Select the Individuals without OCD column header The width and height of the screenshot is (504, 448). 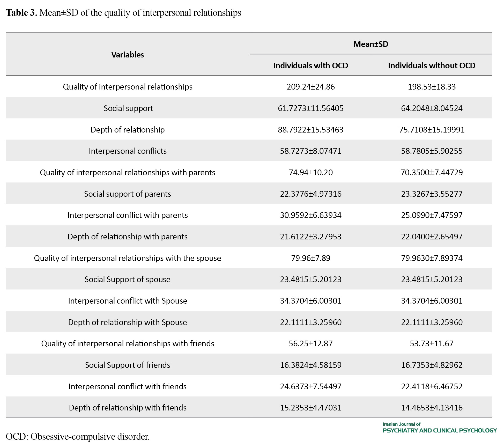[x=432, y=65]
